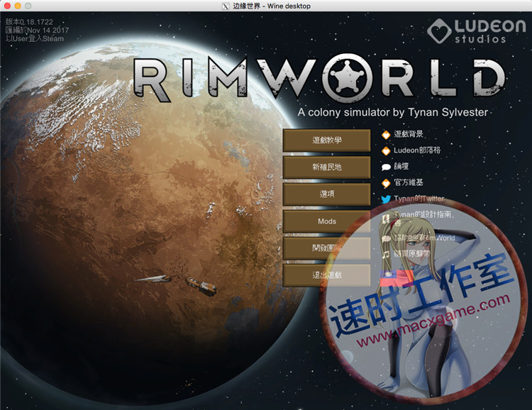The width and height of the screenshot is (532, 410).
Task: Click the yellow minimize window button
Action: [x=18, y=6]
